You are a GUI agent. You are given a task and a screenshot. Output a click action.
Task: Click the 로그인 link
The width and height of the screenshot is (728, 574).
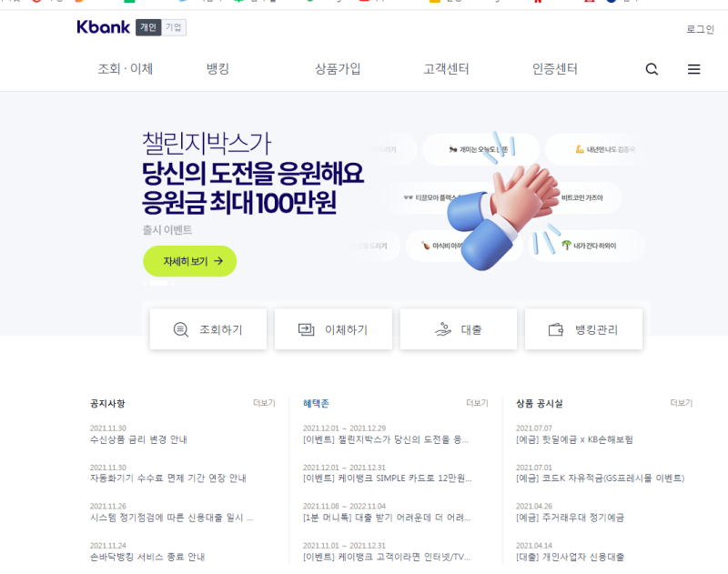pos(700,29)
